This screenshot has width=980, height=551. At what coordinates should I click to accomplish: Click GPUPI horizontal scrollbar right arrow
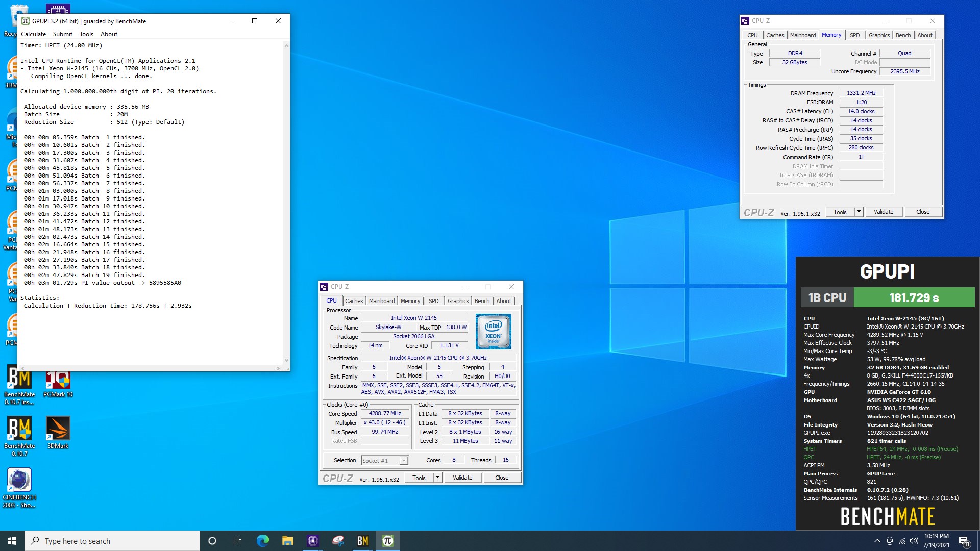(x=278, y=368)
